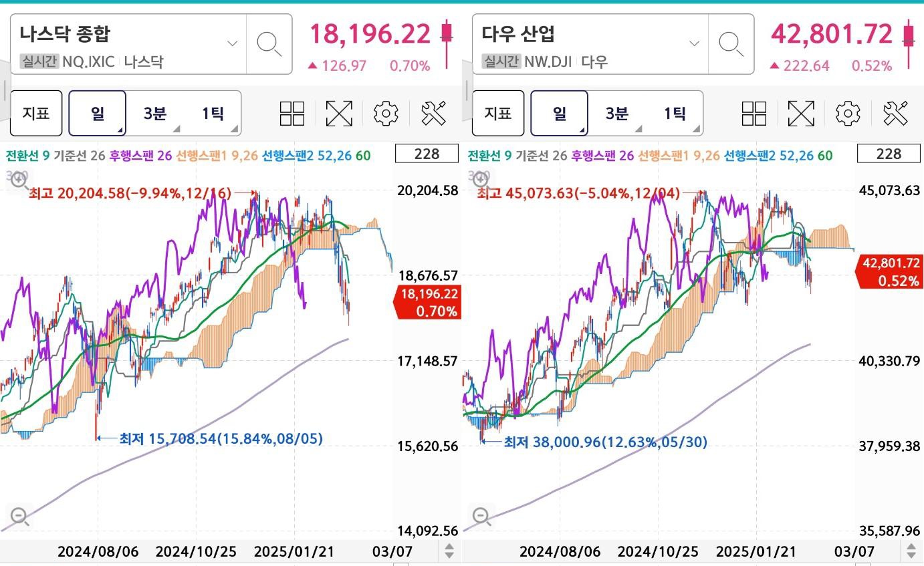Click the 최저 15,708.54 low label

tap(221, 439)
